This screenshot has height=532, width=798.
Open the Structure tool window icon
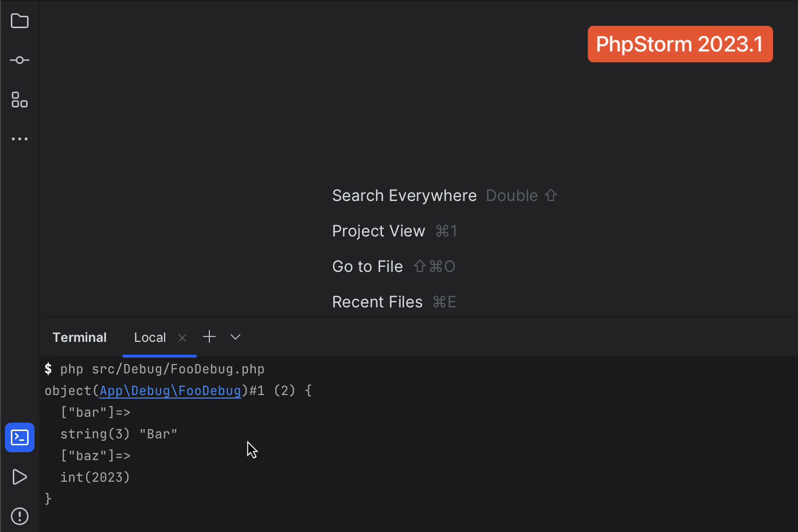pyautogui.click(x=20, y=100)
